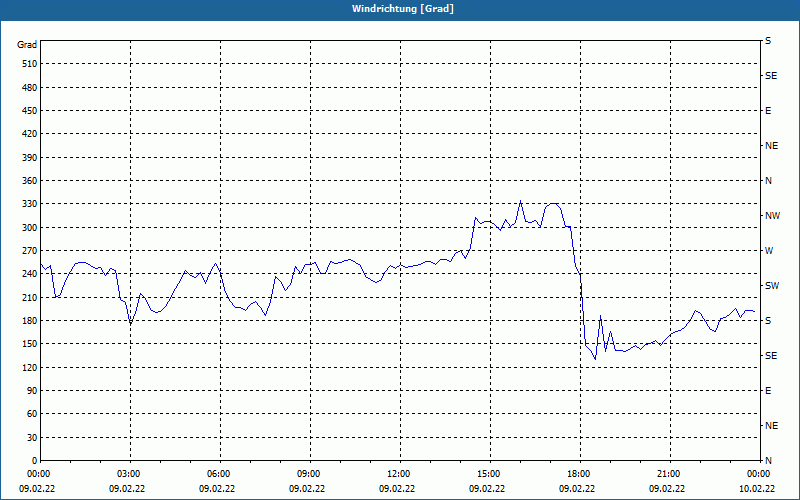Select the 510 degree axis label
This screenshot has height=500, width=800.
tap(30, 64)
